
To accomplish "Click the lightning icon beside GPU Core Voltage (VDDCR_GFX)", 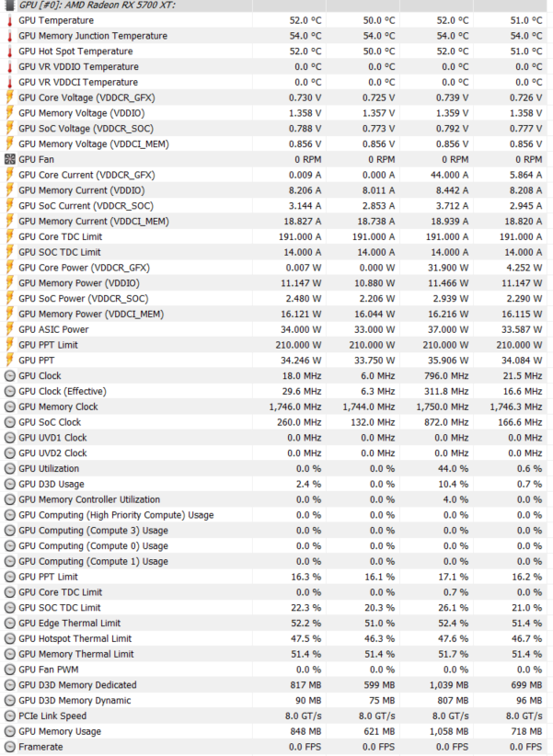I will (x=9, y=97).
